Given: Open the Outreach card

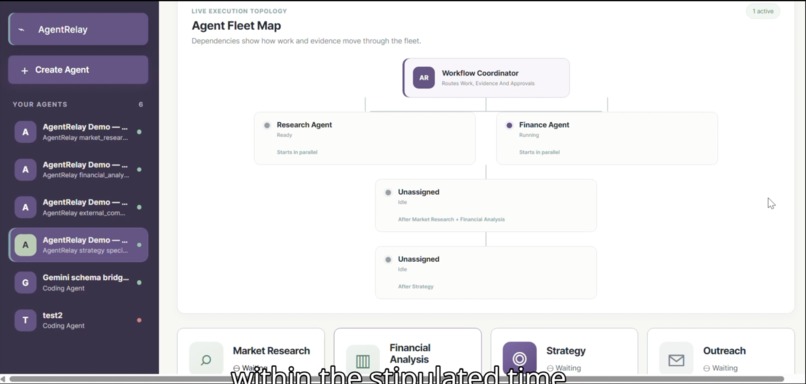Looking at the screenshot, I should click(721, 352).
